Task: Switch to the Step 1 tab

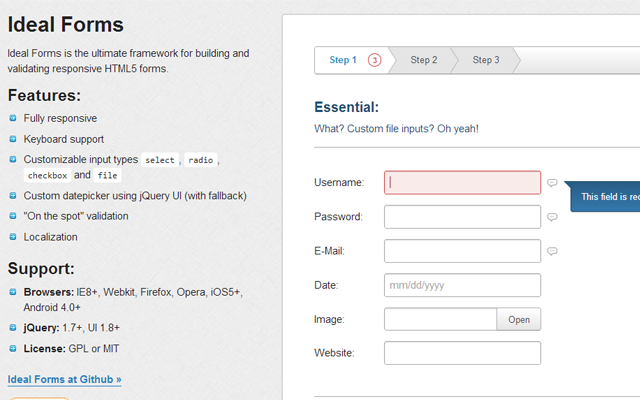Action: pyautogui.click(x=343, y=60)
